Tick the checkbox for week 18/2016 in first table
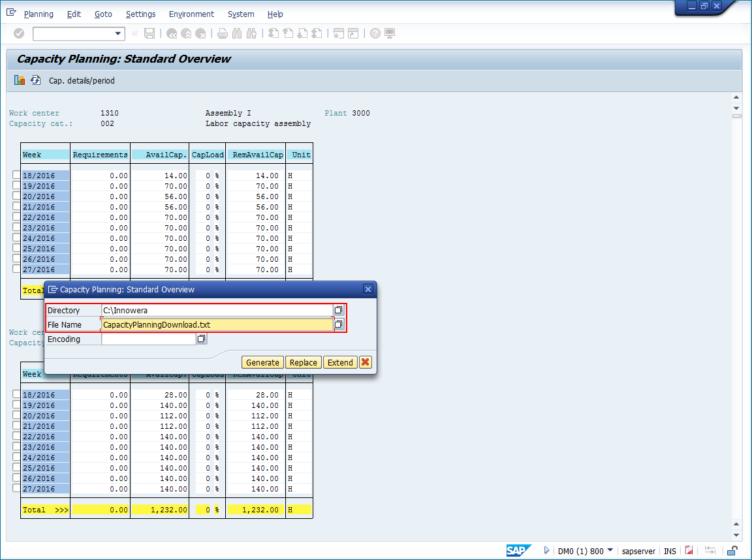The width and height of the screenshot is (752, 560). coord(16,175)
